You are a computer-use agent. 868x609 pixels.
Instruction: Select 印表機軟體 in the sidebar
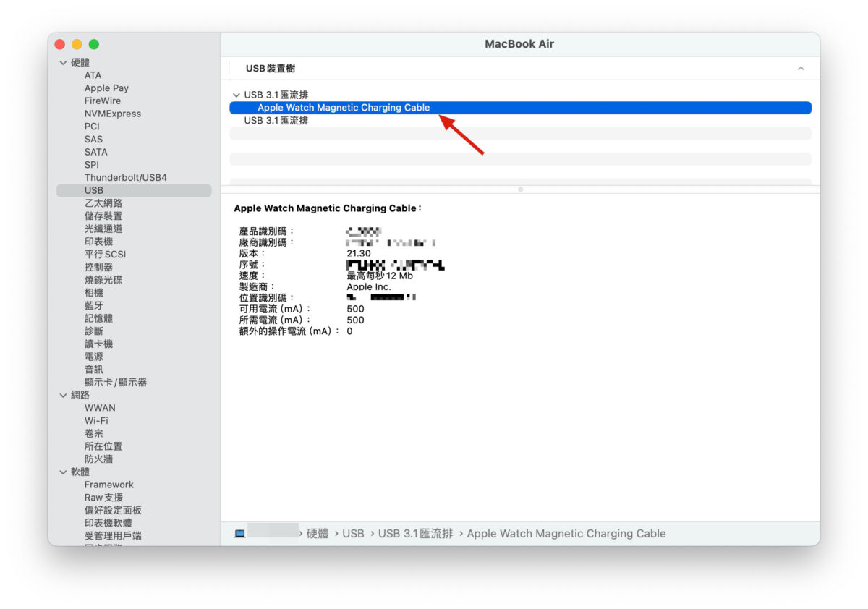(x=108, y=523)
